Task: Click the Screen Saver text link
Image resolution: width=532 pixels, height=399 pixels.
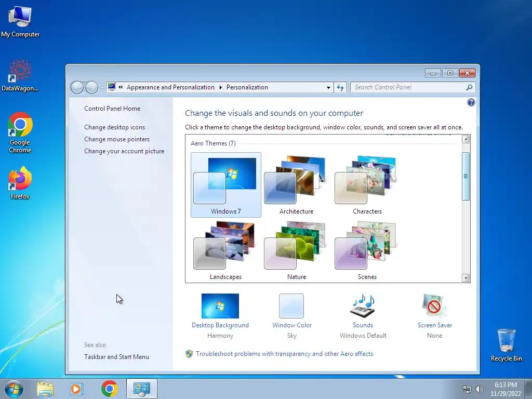Action: click(x=435, y=325)
